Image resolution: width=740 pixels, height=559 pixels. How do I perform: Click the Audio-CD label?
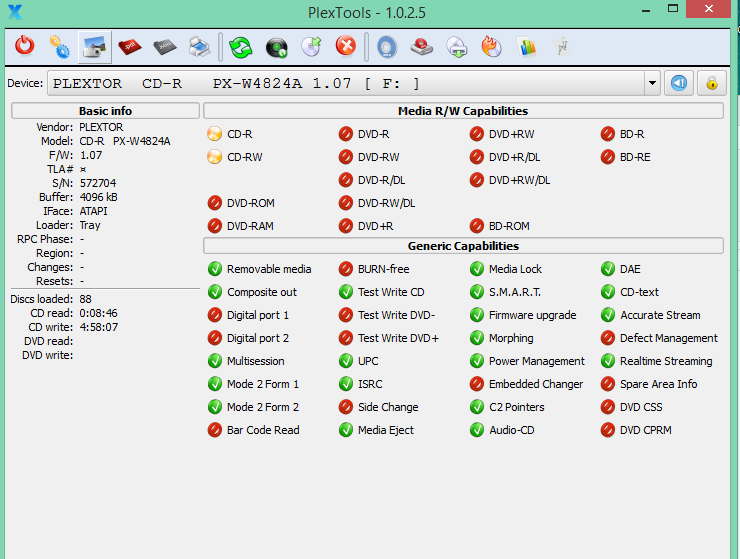pos(512,430)
